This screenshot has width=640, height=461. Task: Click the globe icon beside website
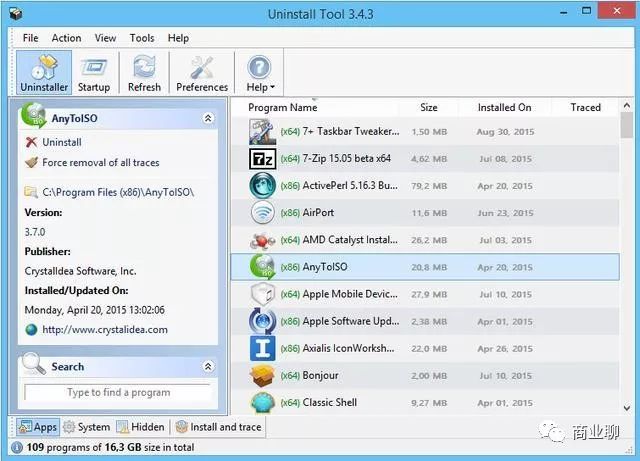31,330
